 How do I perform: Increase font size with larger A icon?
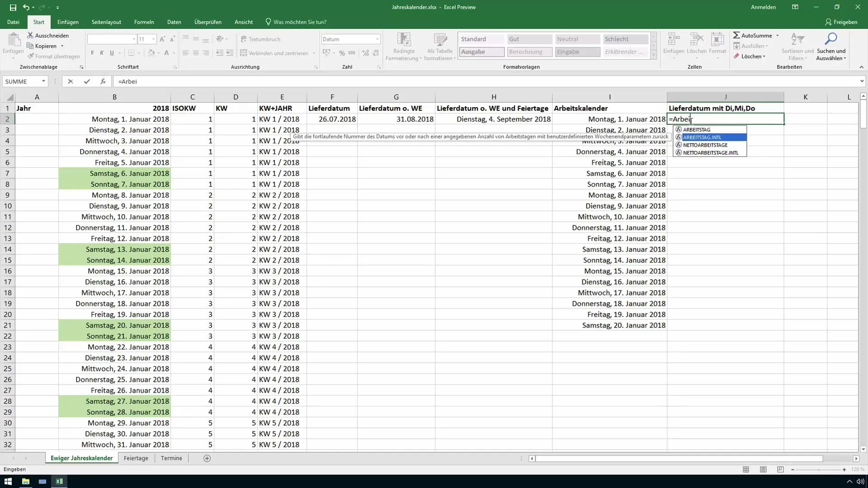pyautogui.click(x=162, y=39)
